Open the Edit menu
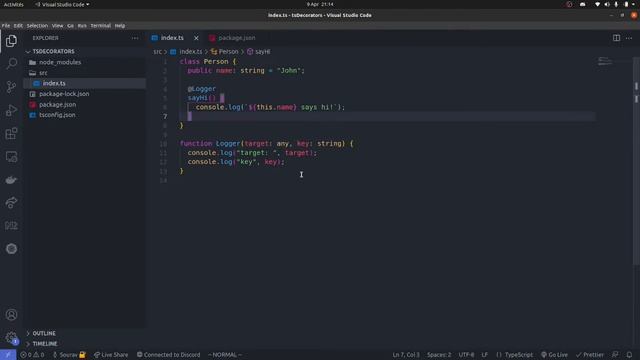Image resolution: width=640 pixels, height=360 pixels. click(18, 26)
